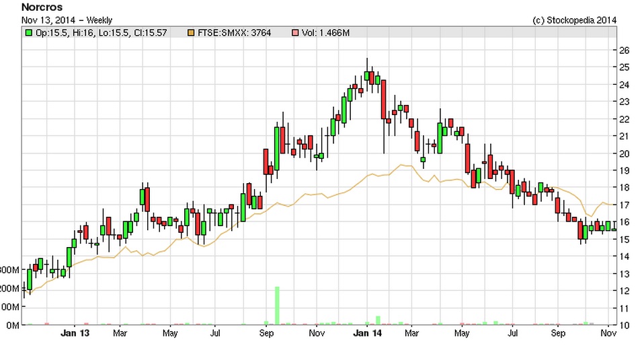
Task: Click the tall green candlestick in September 2013
Action: click(x=277, y=148)
